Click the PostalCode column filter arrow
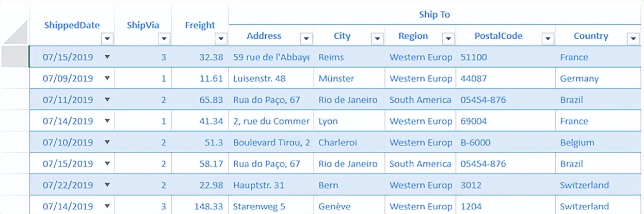This screenshot has width=644, height=214. click(548, 38)
